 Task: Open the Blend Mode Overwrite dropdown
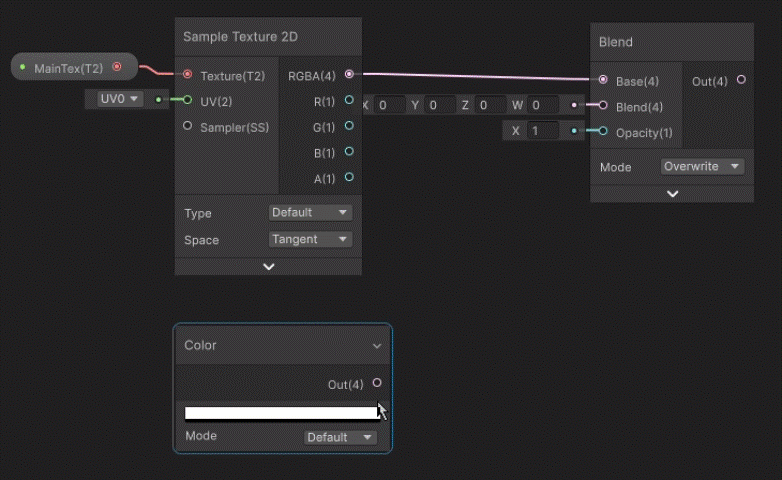point(702,166)
